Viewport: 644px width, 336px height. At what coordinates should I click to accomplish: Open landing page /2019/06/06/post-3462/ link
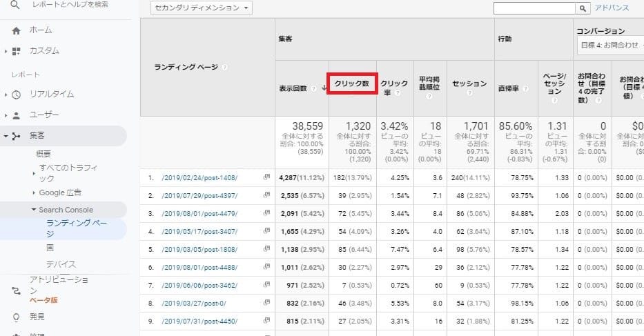(199, 286)
